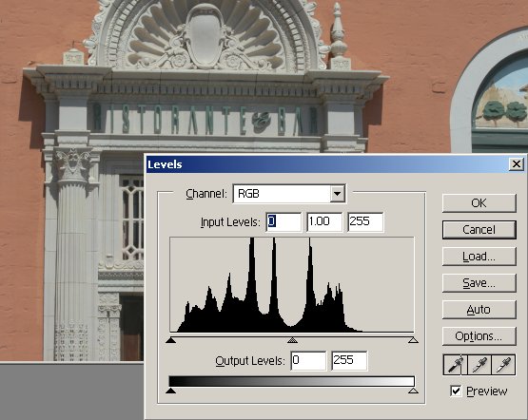
Task: Confirm levels with the OK button
Action: tap(479, 203)
